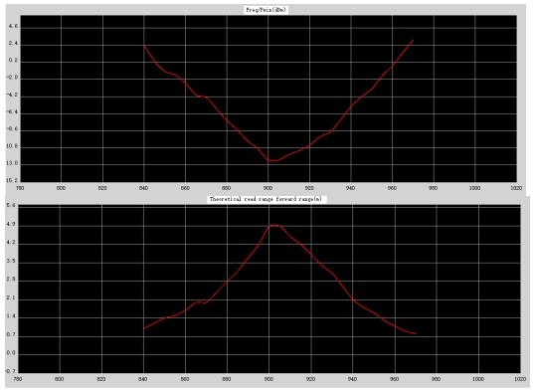Click the 900 x-axis label under upper chart
The width and height of the screenshot is (534, 392).
[267, 188]
